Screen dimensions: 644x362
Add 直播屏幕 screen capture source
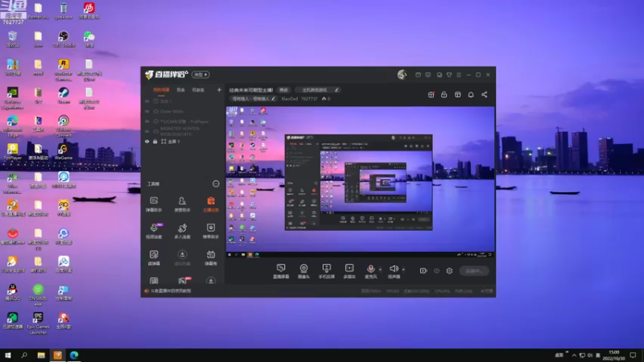tap(281, 271)
